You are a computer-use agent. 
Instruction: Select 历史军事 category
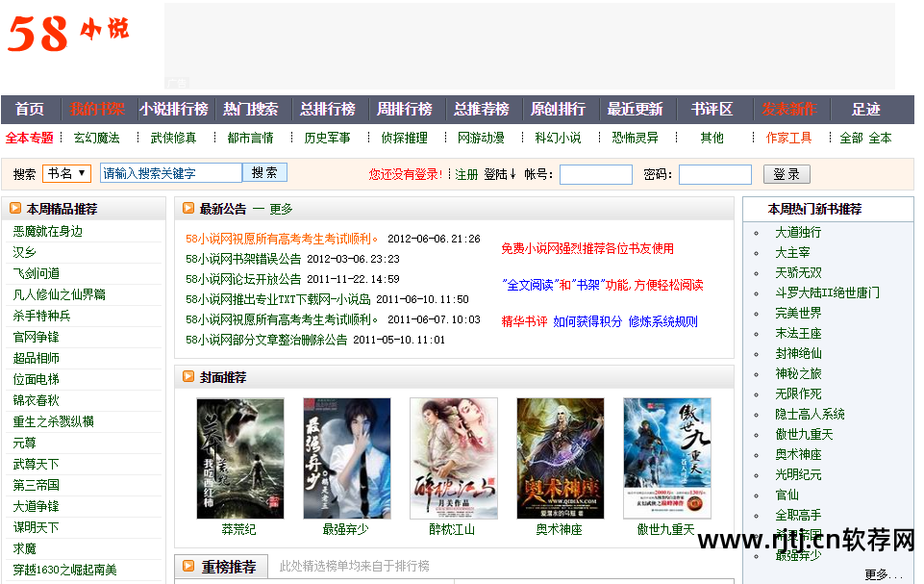[327, 138]
